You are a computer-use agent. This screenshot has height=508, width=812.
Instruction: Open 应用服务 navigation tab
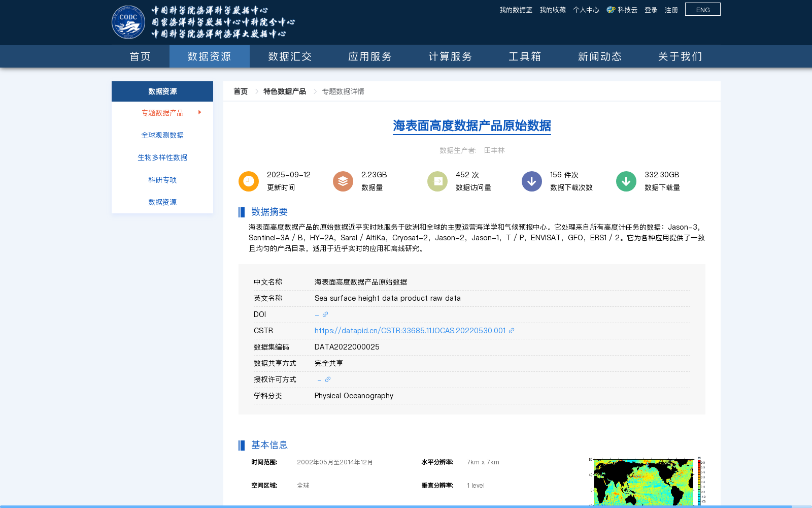click(x=370, y=56)
